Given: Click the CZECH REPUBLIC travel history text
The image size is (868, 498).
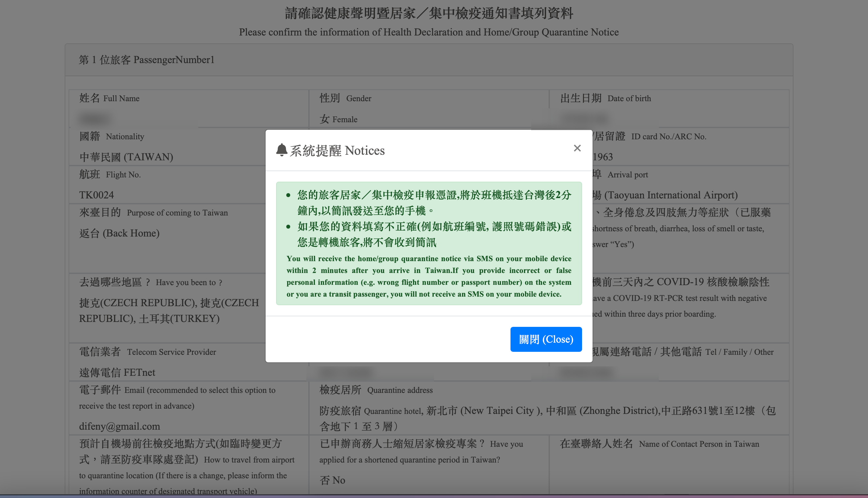Looking at the screenshot, I should (x=169, y=310).
